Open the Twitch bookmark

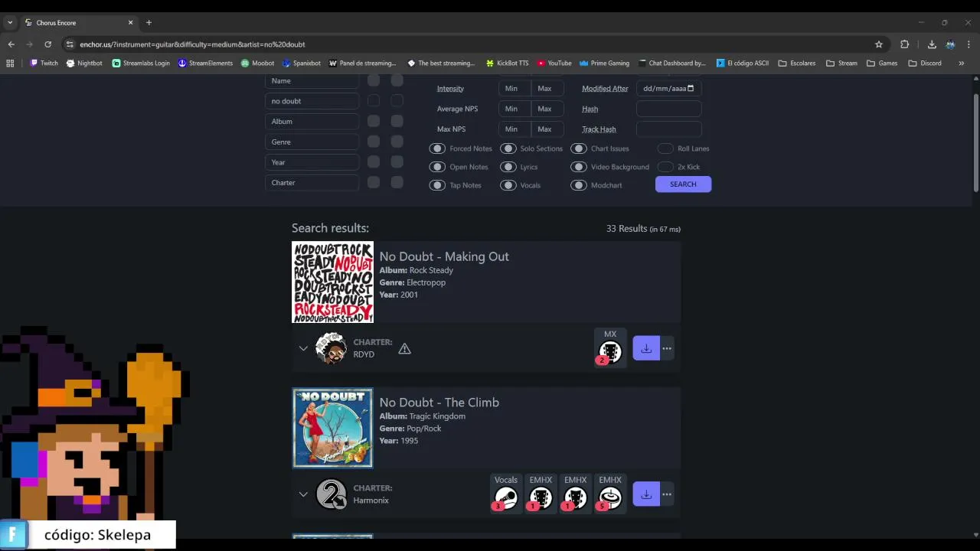tap(44, 63)
